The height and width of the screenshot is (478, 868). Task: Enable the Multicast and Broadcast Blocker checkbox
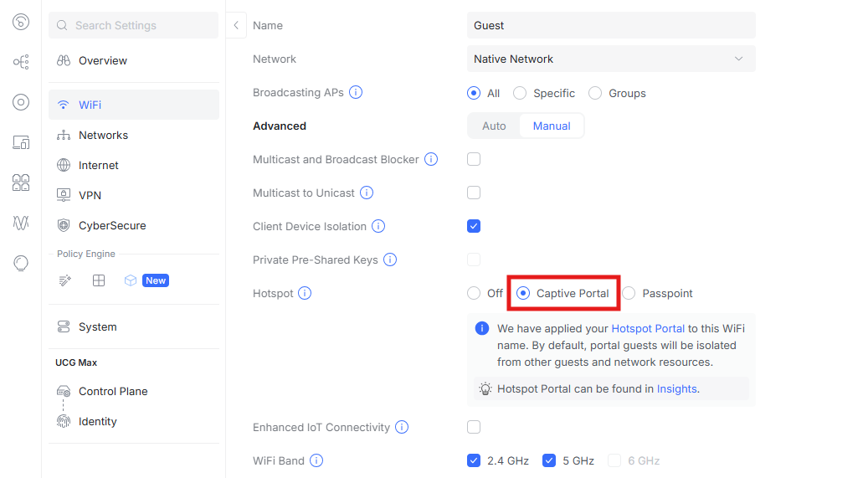pos(474,159)
